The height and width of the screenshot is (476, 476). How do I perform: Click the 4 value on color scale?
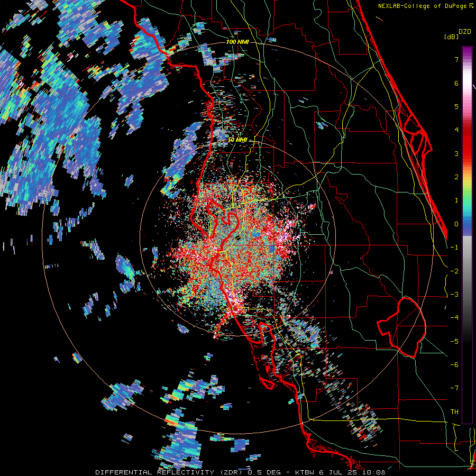click(x=456, y=130)
